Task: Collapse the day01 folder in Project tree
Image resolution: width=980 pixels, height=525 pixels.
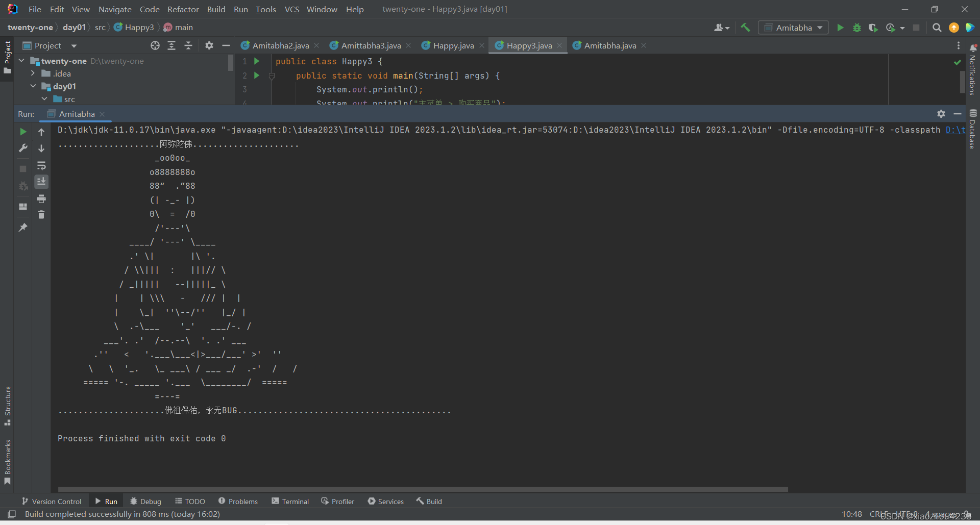Action: point(33,86)
